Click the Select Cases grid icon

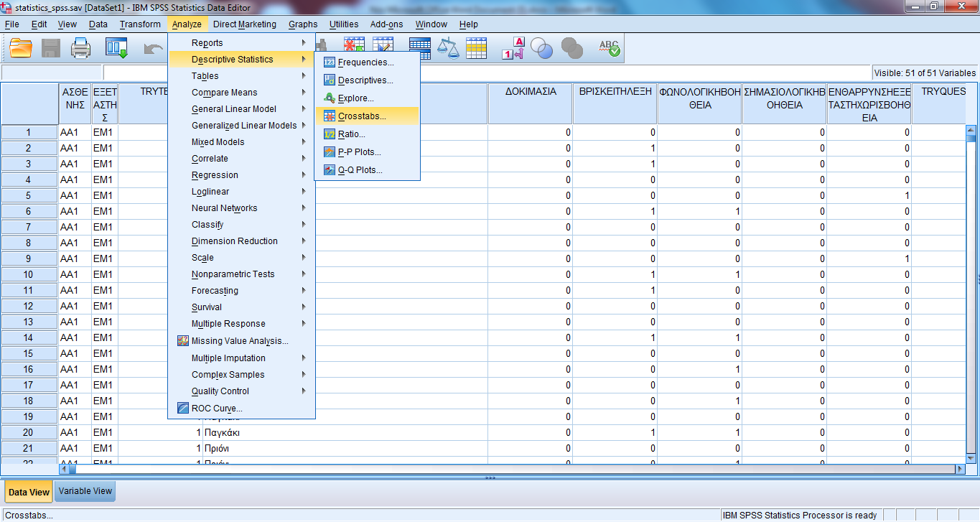tap(477, 48)
